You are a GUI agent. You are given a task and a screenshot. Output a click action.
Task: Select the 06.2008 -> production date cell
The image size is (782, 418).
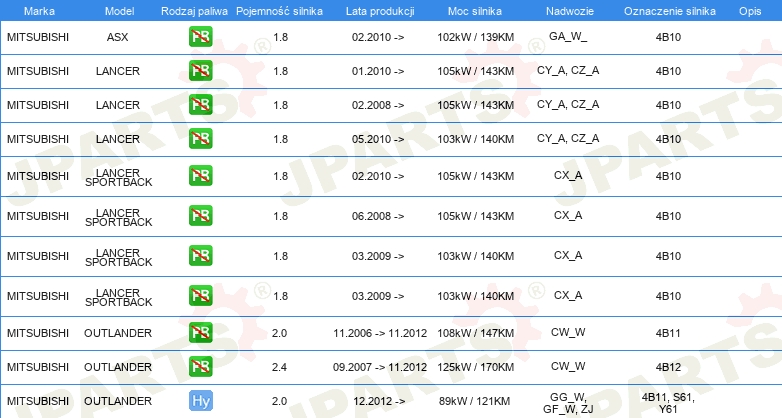(x=378, y=216)
